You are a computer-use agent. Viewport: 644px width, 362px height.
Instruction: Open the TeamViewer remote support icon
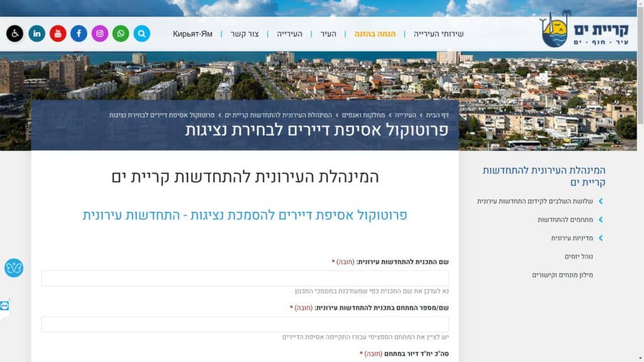coord(5,305)
